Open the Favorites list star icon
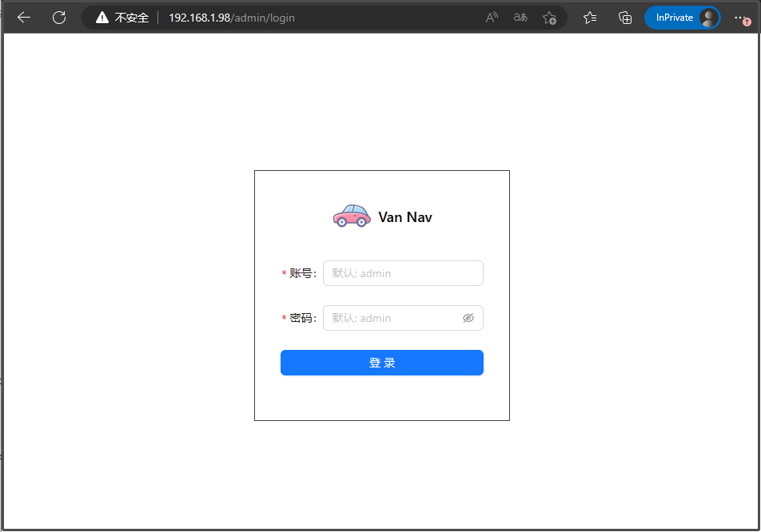 point(590,17)
